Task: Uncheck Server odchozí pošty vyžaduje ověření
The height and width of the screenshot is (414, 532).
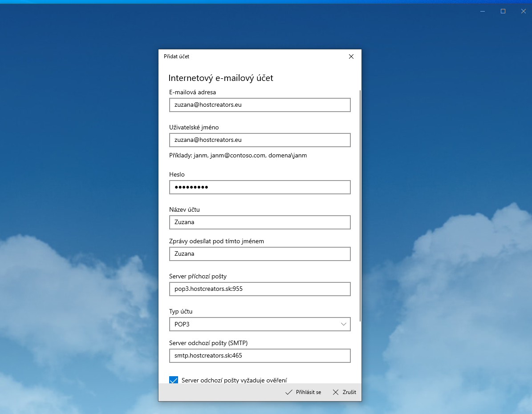Action: [x=174, y=380]
